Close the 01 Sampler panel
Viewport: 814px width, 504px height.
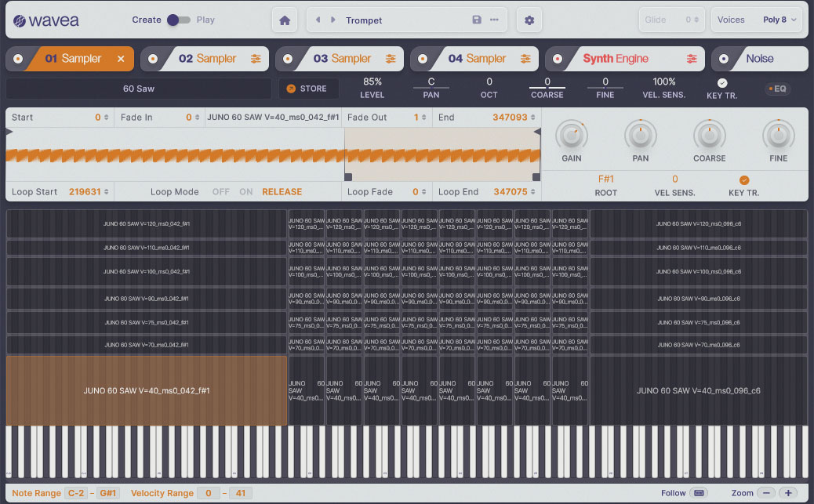point(121,59)
